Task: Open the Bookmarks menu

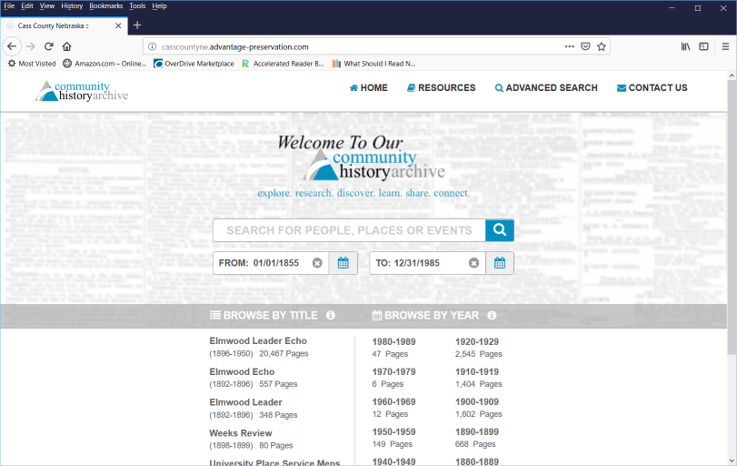Action: click(106, 6)
